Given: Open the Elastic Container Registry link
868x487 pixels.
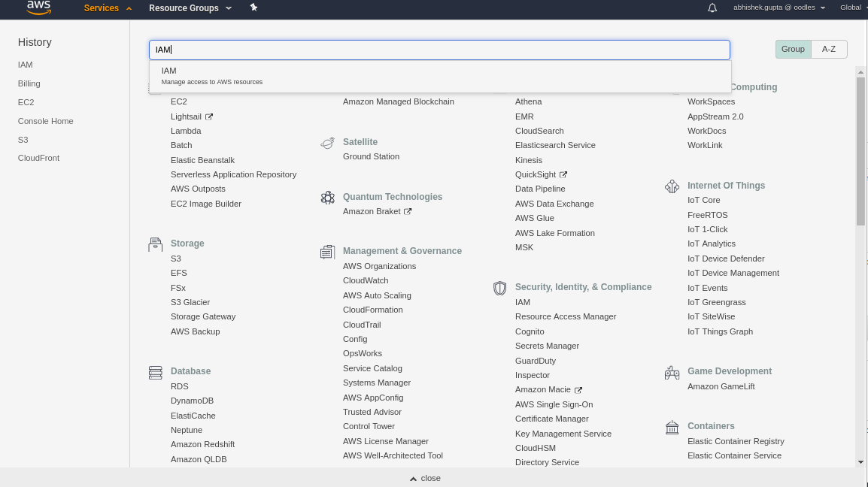Looking at the screenshot, I should coord(736,441).
